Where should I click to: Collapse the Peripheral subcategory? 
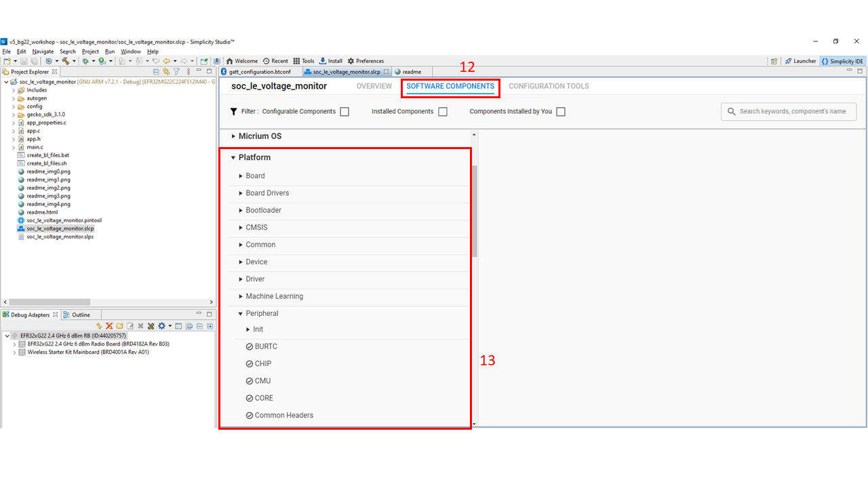click(241, 314)
